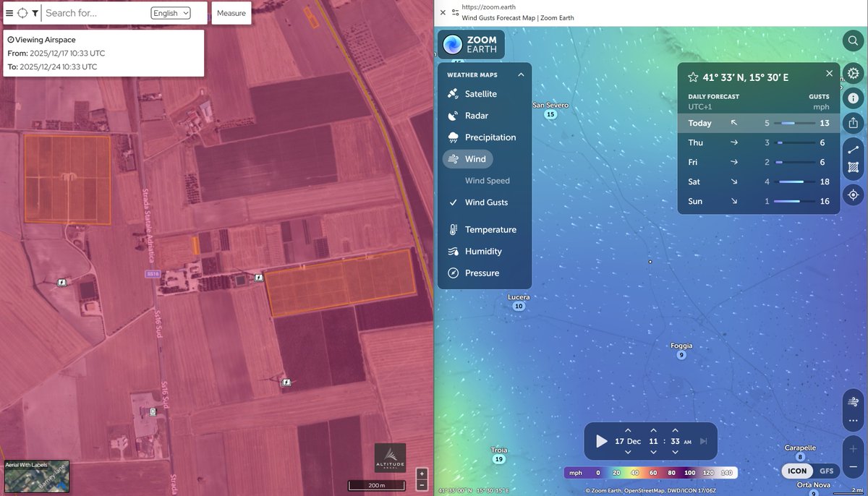Viewport: 868px width, 496px height.
Task: Click the SS16 road shield marker
Action: click(x=152, y=275)
